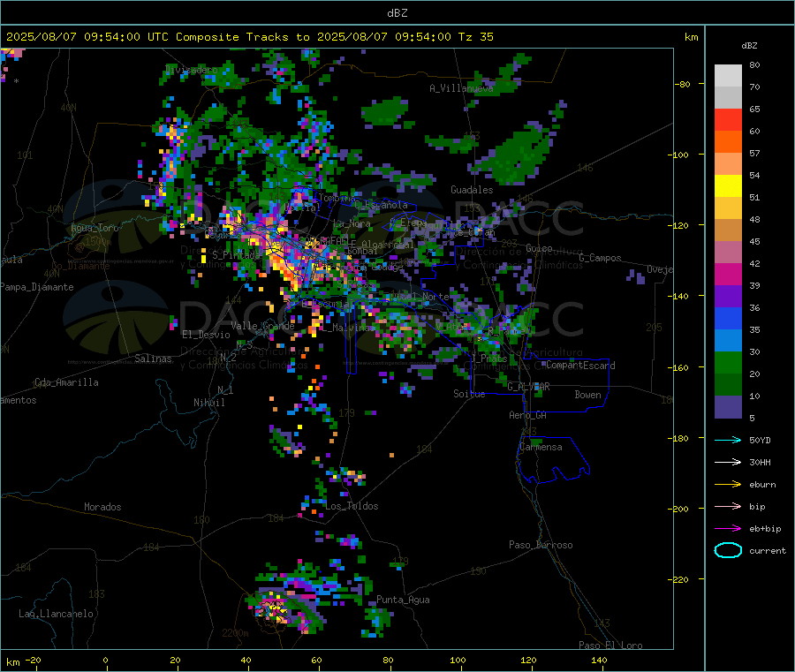The image size is (795, 672).
Task: Click the 'Carmensa' map label
Action: pyautogui.click(x=541, y=447)
